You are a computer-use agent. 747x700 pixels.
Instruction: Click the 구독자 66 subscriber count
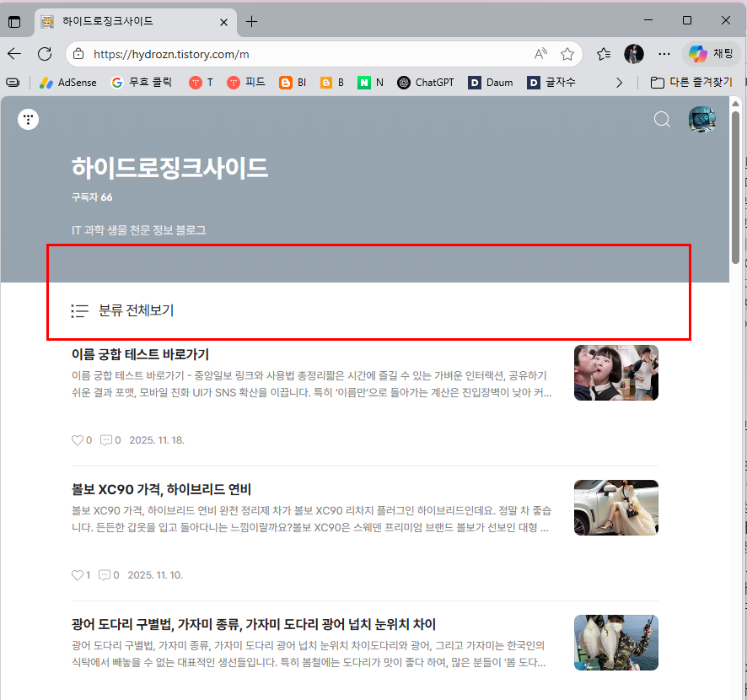coord(92,197)
